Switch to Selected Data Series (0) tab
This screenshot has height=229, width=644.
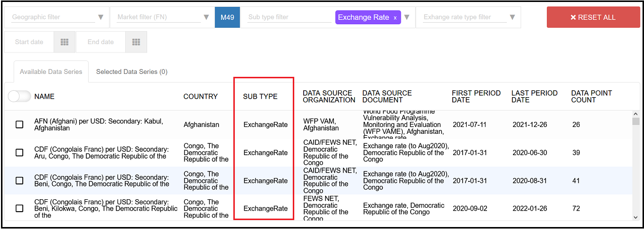pos(132,72)
